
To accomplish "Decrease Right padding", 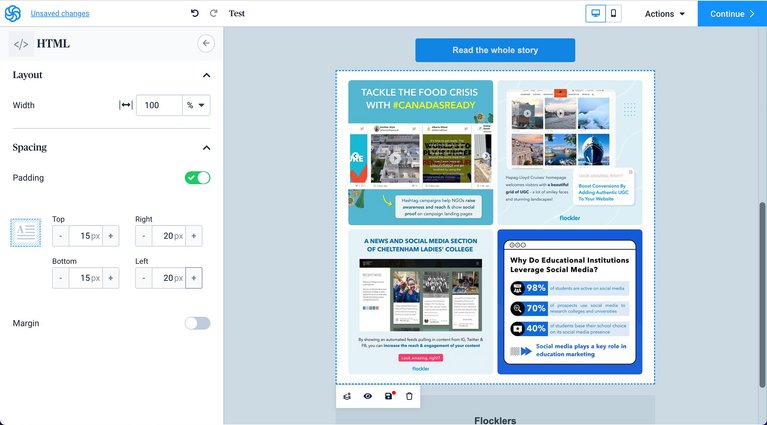I will 144,236.
